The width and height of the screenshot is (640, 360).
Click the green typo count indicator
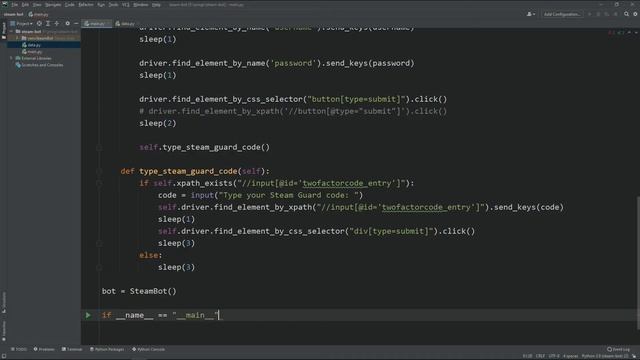(620, 32)
